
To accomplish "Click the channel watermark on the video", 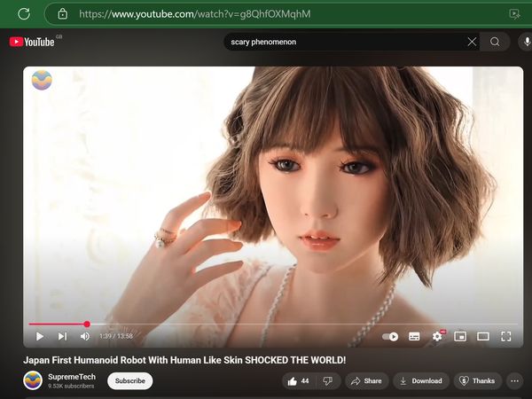I will [x=42, y=80].
